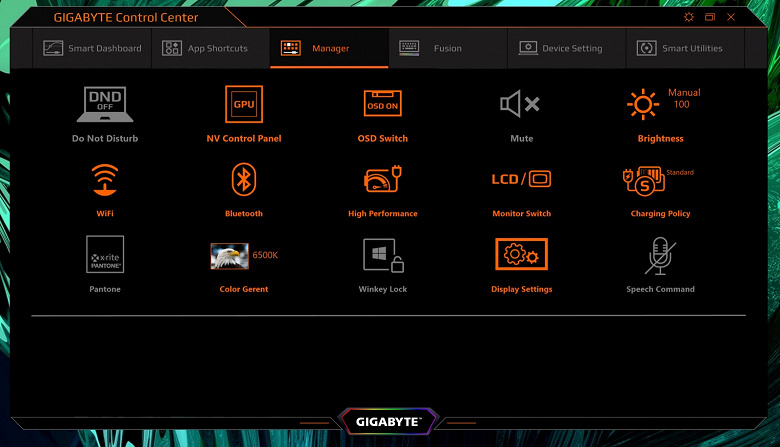This screenshot has width=780, height=447.
Task: Toggle the Winkey Lock icon
Action: point(383,256)
